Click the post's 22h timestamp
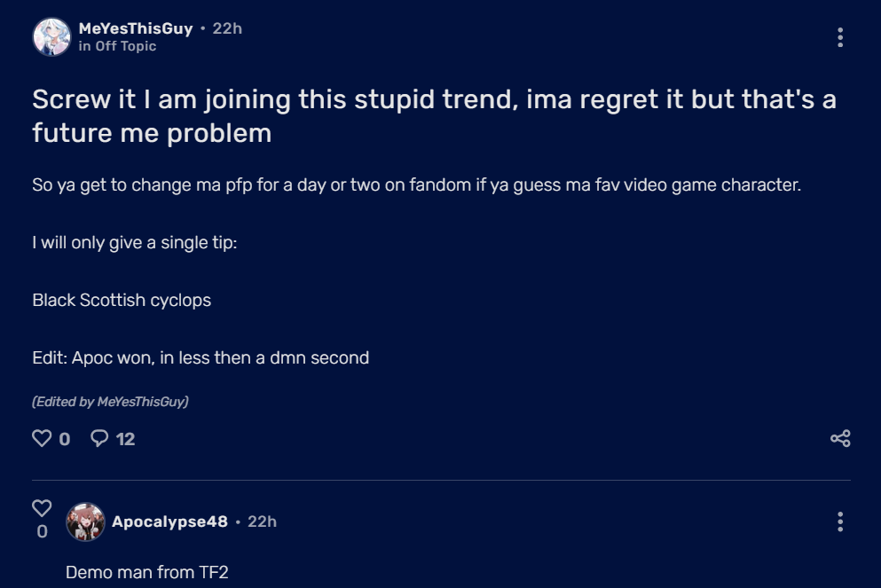 tap(227, 28)
